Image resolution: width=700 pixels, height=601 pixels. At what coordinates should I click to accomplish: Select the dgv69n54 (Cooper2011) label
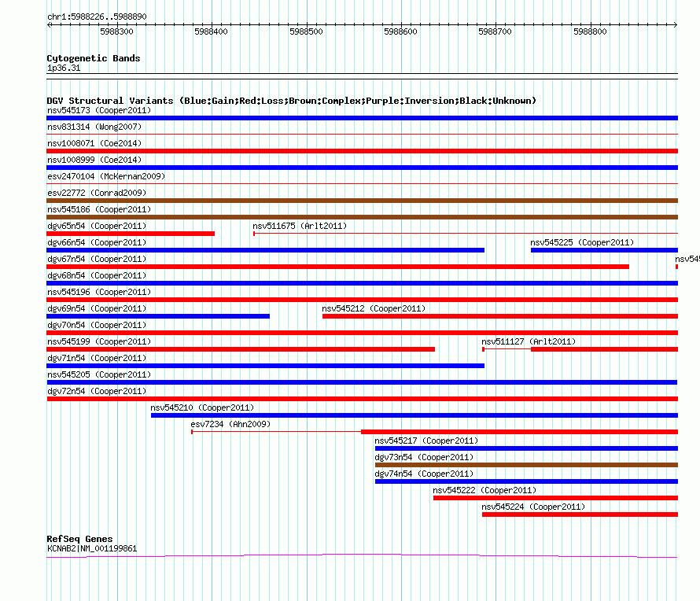(97, 308)
